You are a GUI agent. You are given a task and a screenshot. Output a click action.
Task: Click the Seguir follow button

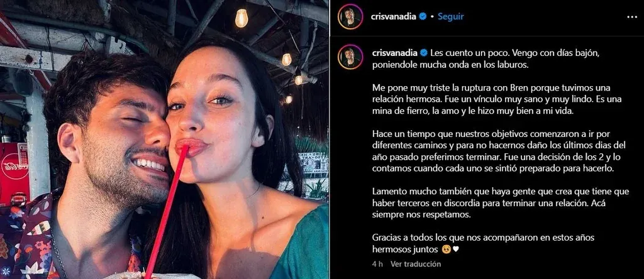pos(450,16)
